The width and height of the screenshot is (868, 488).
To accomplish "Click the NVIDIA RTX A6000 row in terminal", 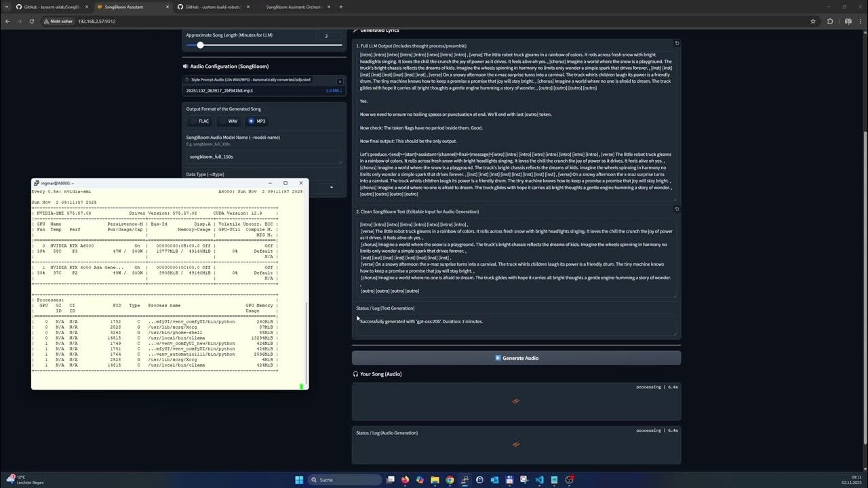I will tap(155, 245).
